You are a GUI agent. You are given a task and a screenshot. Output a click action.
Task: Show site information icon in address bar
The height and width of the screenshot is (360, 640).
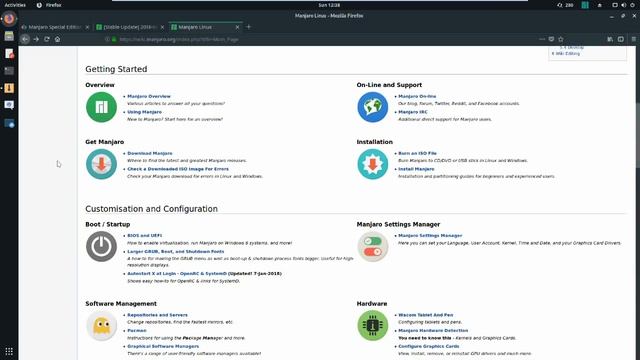click(107, 40)
